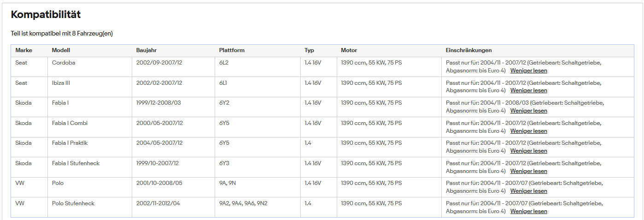The width and height of the screenshot is (644, 220).
Task: Click the Kompatibilität heading
Action: point(46,15)
